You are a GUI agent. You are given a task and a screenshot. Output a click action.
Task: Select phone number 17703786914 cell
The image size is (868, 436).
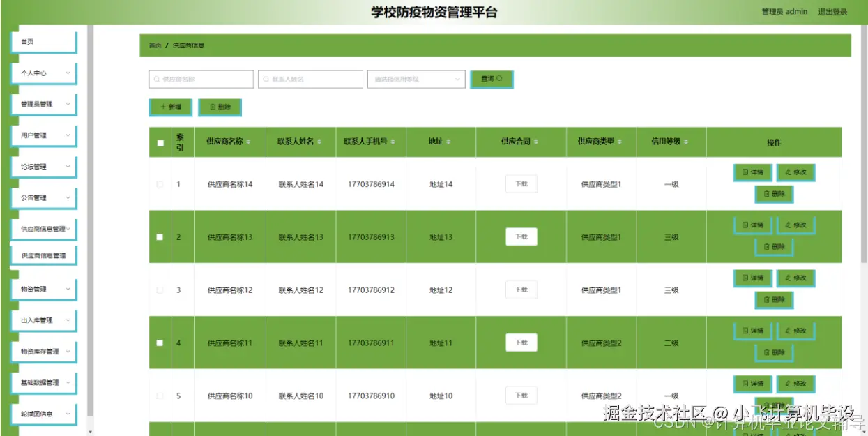pyautogui.click(x=371, y=184)
